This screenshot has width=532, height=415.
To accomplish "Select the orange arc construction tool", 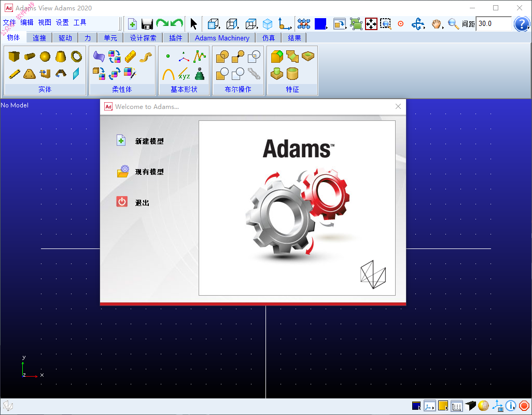I will 169,74.
